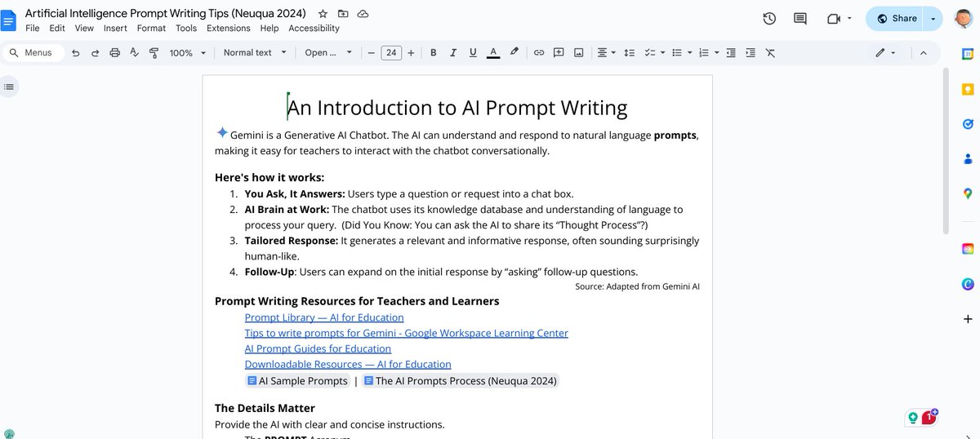Run spelling and grammar check
The image size is (980, 439).
click(134, 52)
